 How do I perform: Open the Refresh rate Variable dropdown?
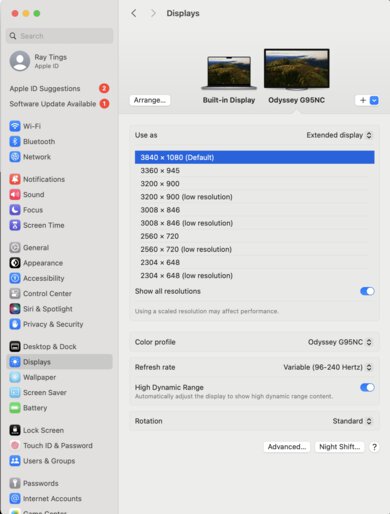[x=327, y=367]
